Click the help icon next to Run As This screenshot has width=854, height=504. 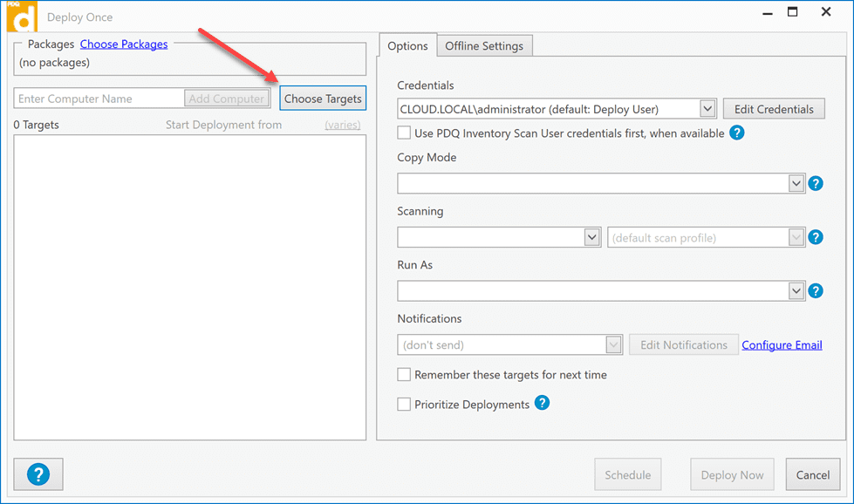pyautogui.click(x=816, y=291)
